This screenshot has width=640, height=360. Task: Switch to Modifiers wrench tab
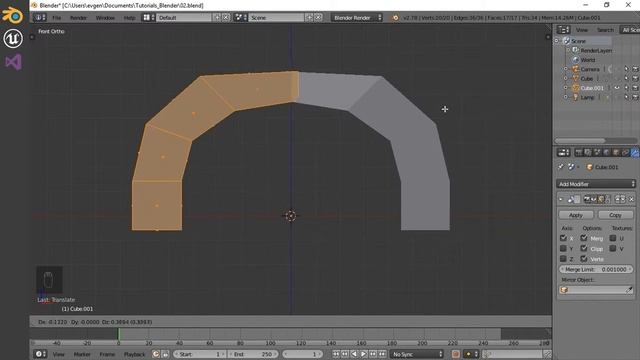click(635, 153)
